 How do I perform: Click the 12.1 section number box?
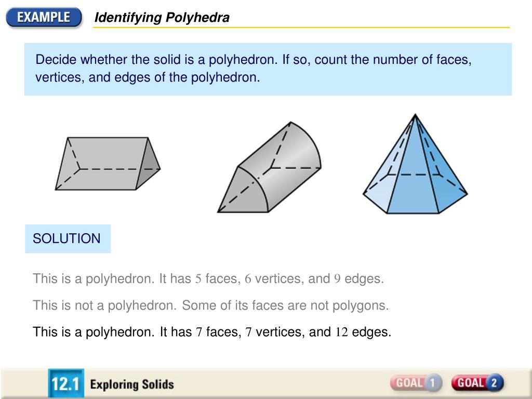tap(66, 383)
